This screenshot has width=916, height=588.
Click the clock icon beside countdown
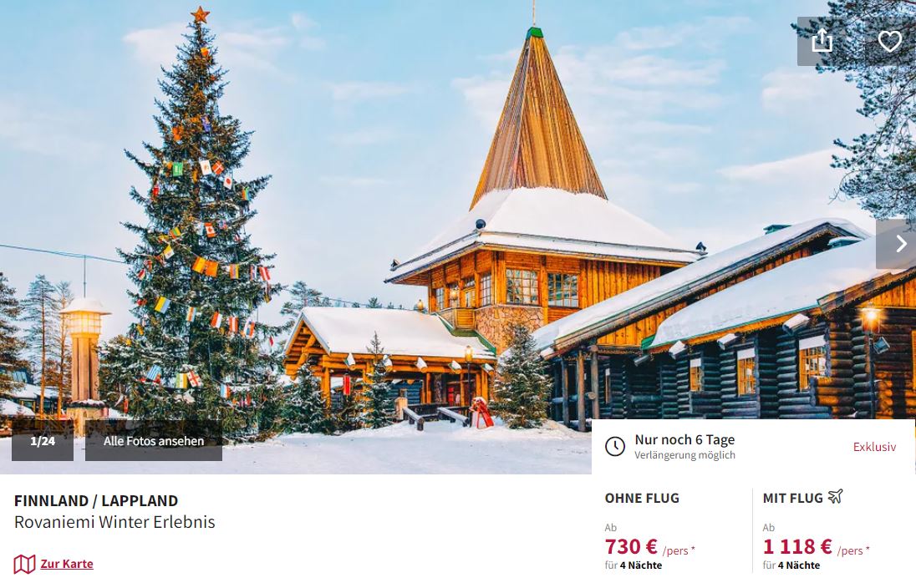point(614,447)
